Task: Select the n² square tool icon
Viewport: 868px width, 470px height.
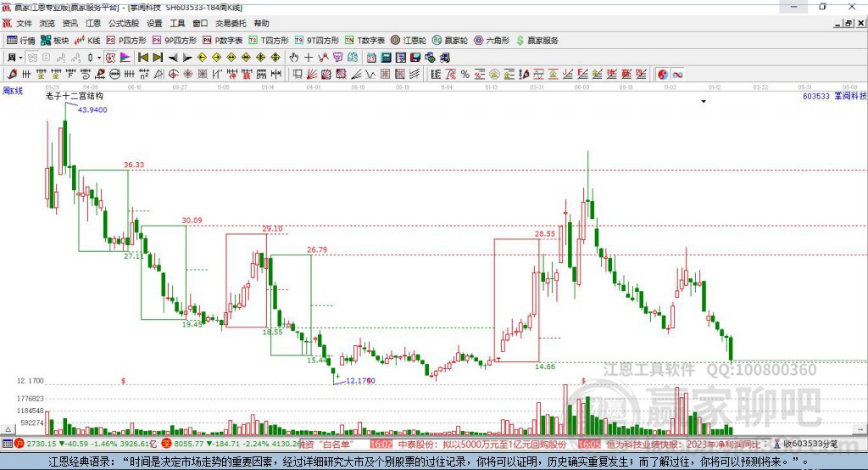Action: click(144, 75)
